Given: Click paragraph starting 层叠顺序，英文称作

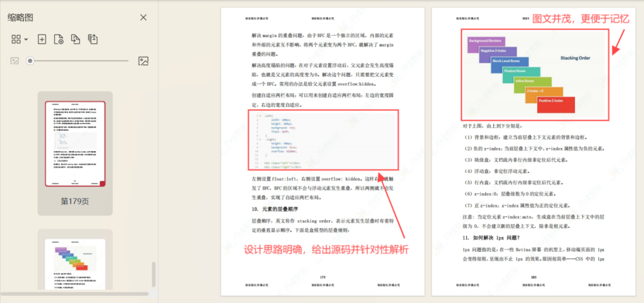Looking at the screenshot, I should click(323, 225).
